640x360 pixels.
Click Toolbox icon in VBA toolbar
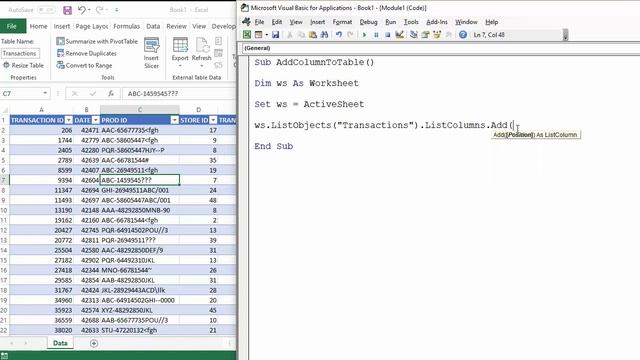(x=448, y=35)
